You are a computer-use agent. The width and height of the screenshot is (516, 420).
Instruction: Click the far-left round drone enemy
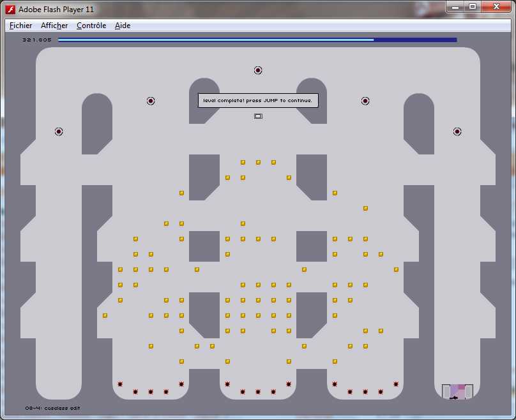[x=59, y=131]
